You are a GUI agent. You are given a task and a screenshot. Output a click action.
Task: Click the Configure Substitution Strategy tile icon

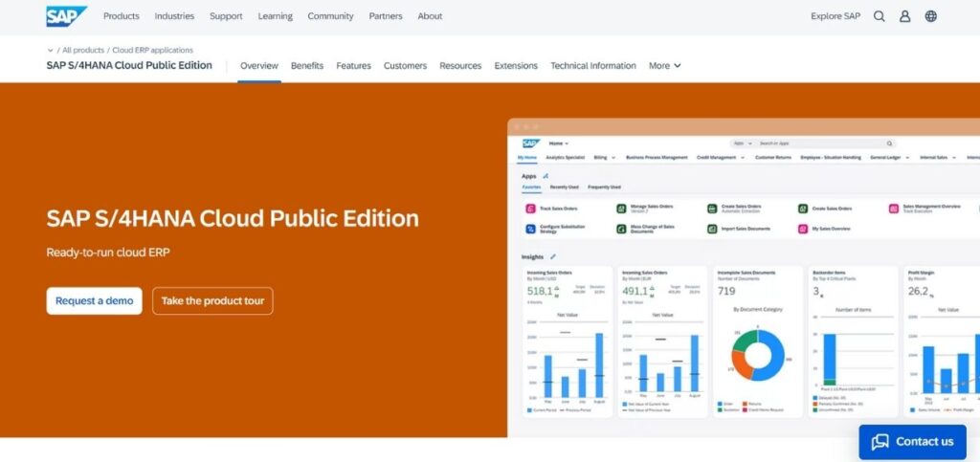(x=530, y=230)
